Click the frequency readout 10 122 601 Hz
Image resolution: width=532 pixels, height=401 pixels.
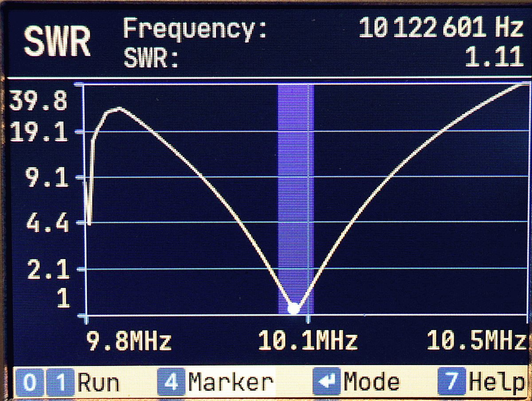(441, 28)
